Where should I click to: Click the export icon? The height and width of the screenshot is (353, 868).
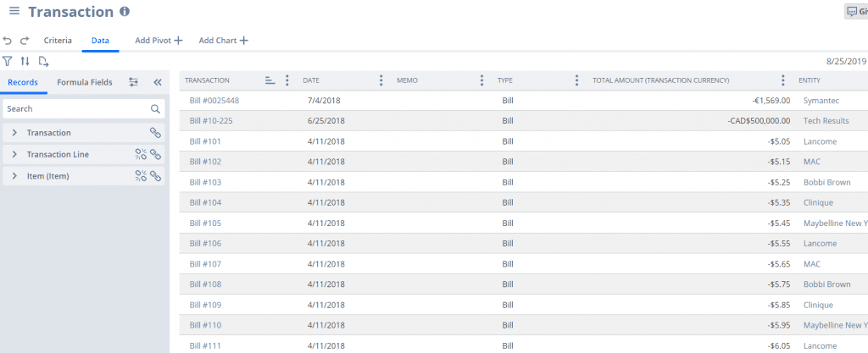coord(43,61)
